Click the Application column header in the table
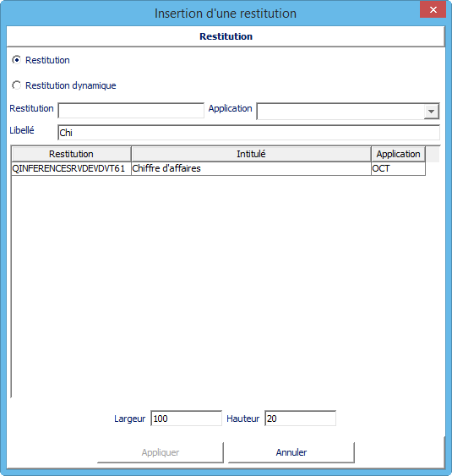This screenshot has width=452, height=476. [x=398, y=154]
